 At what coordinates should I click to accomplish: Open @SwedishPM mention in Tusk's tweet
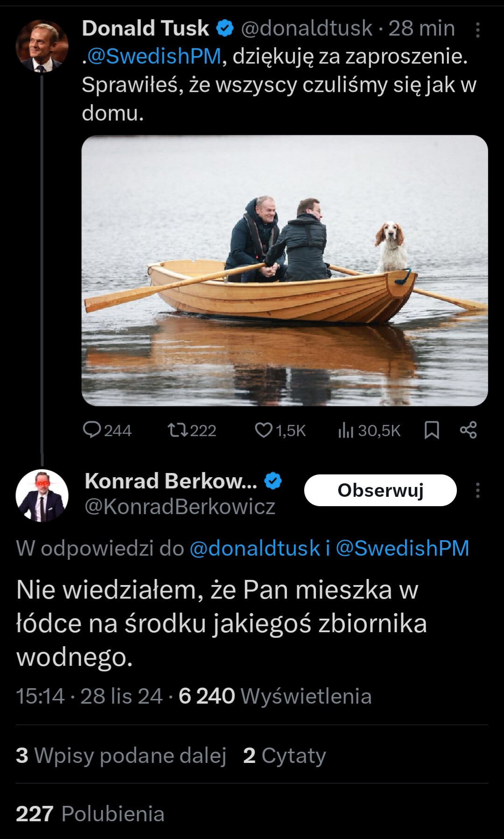[154, 56]
